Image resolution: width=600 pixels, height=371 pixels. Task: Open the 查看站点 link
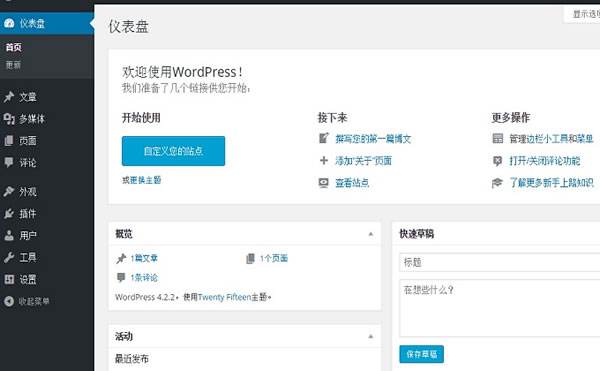click(x=352, y=183)
